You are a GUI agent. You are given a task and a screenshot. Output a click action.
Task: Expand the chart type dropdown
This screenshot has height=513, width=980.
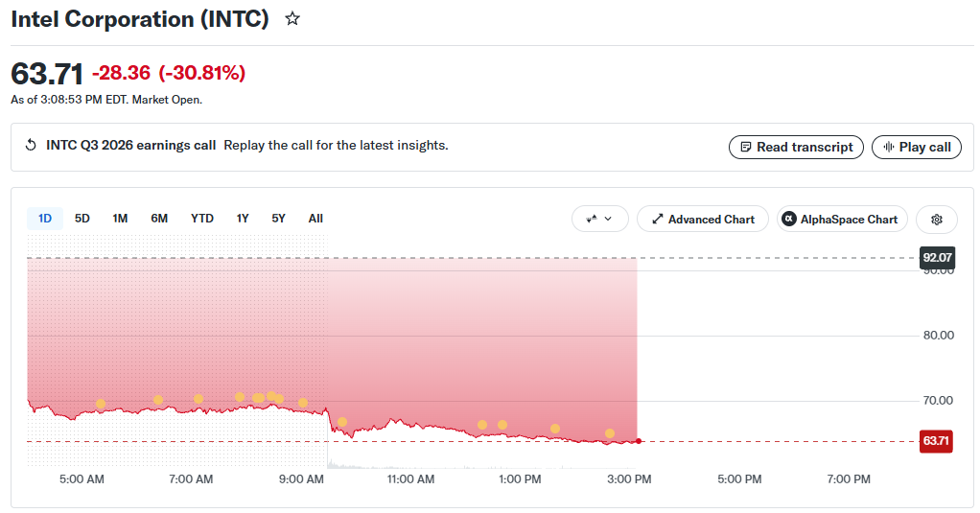point(600,220)
